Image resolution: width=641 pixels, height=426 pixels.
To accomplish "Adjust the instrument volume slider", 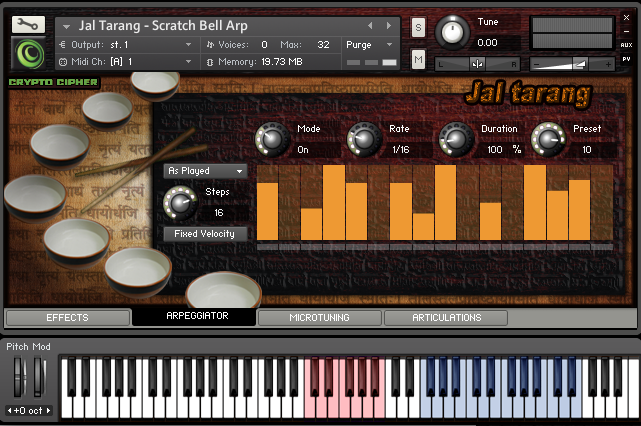I will click(572, 64).
